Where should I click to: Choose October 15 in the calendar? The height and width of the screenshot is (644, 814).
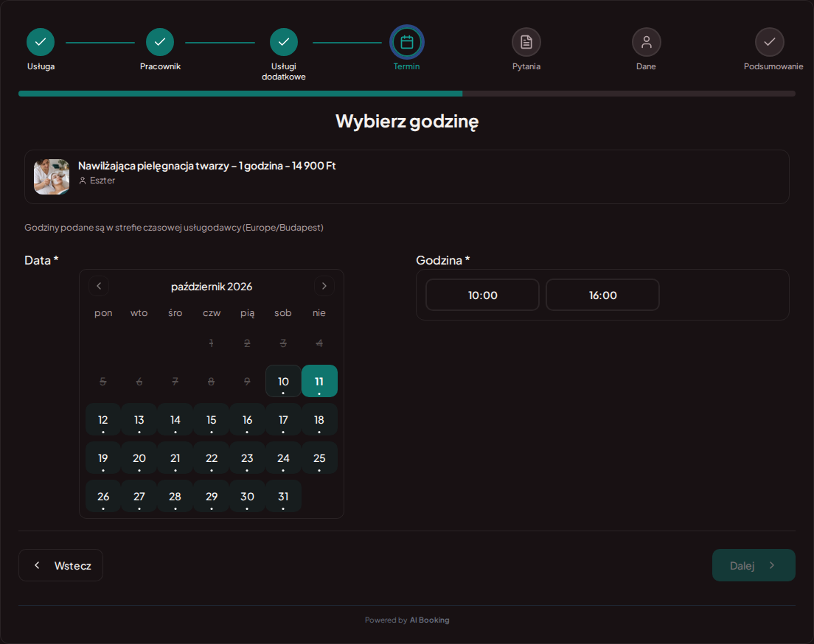pos(212,420)
